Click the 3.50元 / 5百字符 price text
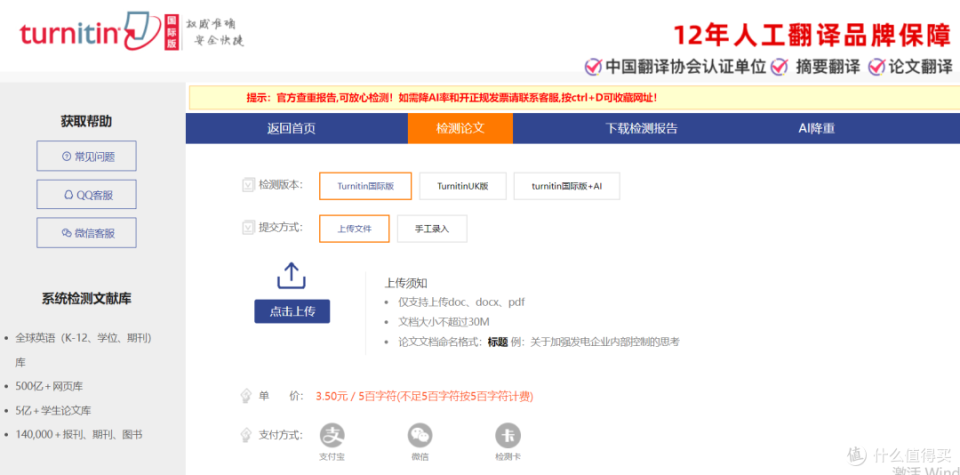This screenshot has height=475, width=960. pyautogui.click(x=424, y=397)
